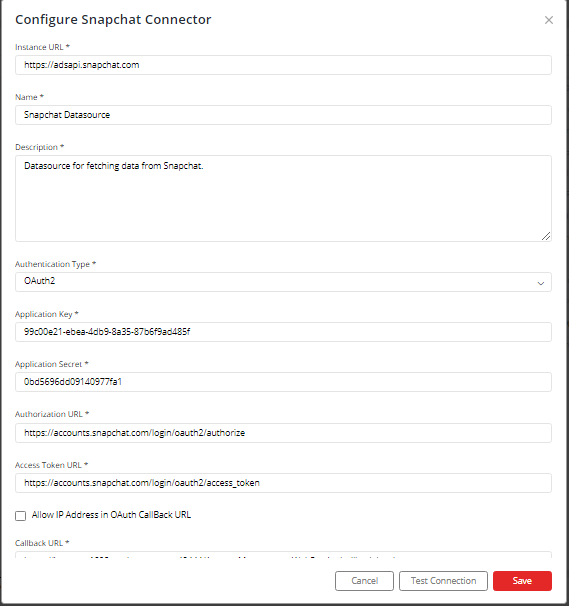Click the Authentication Type chevron arrow
This screenshot has width=569, height=606.
541,283
